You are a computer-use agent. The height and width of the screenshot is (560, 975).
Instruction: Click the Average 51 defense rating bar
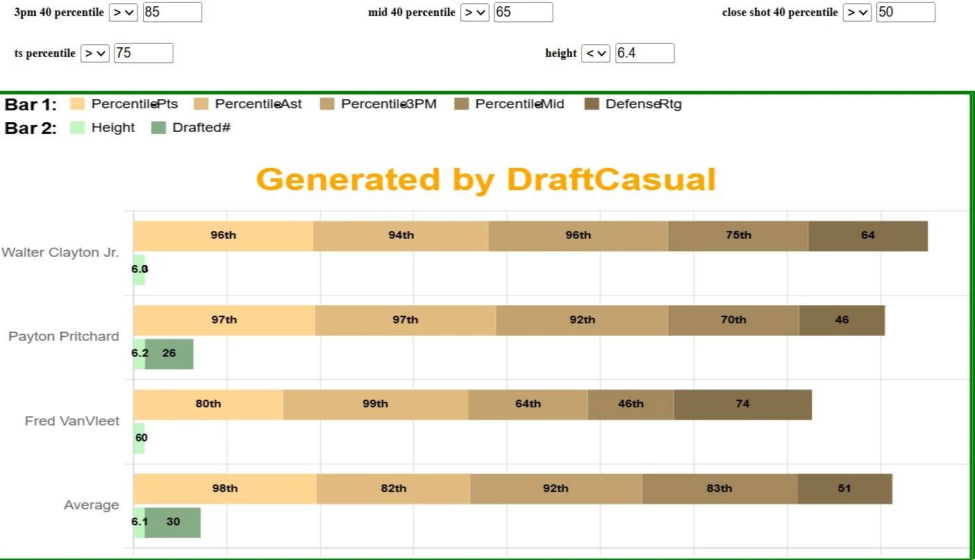click(844, 489)
